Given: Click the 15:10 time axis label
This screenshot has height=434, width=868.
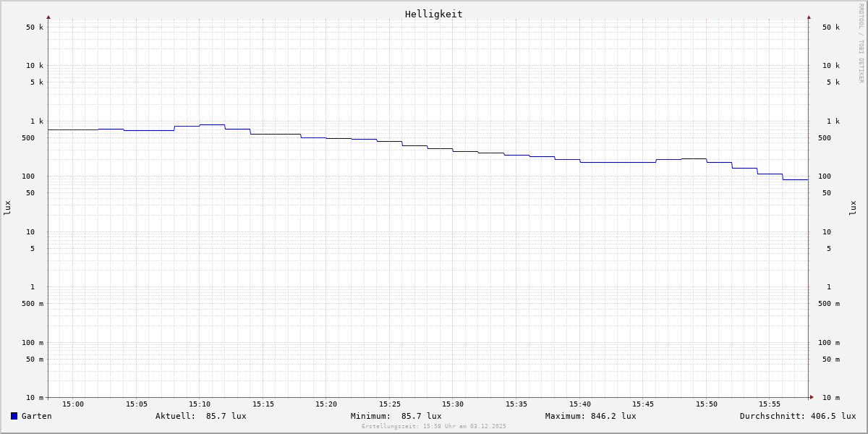Looking at the screenshot, I should (x=200, y=404).
